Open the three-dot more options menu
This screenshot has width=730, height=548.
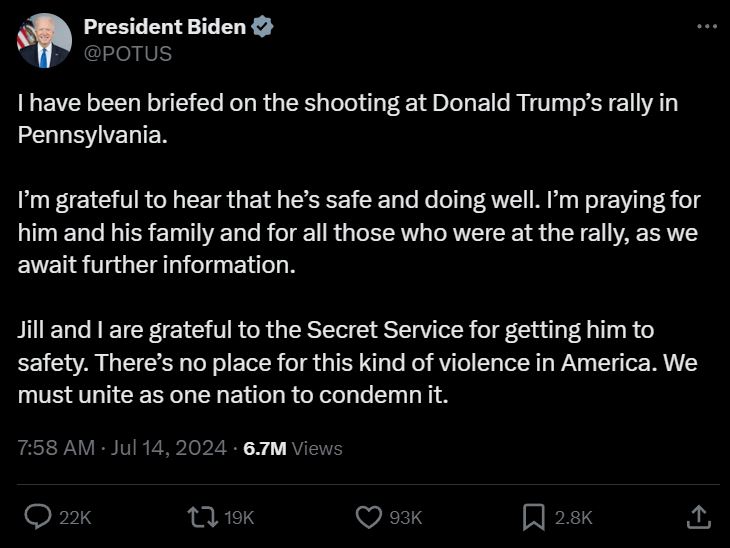706,26
